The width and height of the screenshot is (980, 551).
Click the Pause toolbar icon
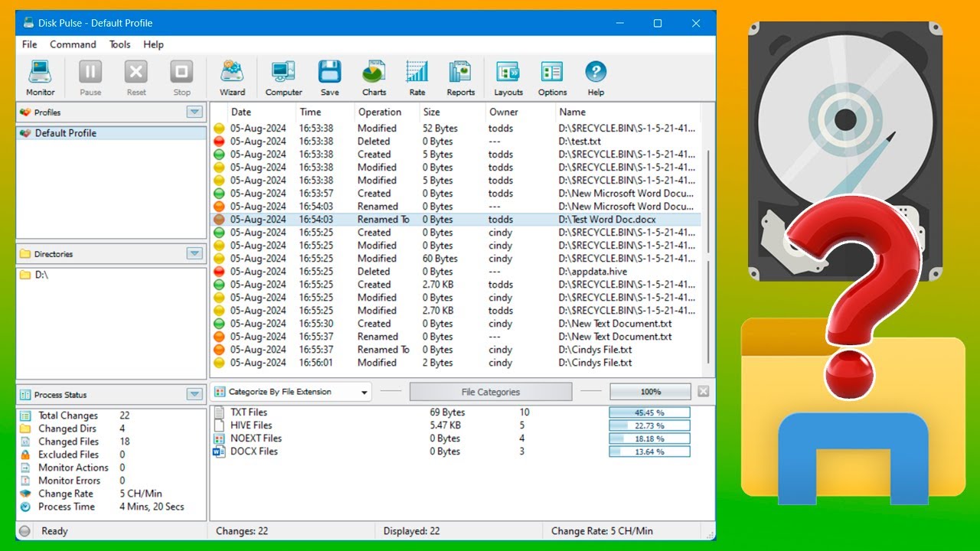[x=90, y=73]
